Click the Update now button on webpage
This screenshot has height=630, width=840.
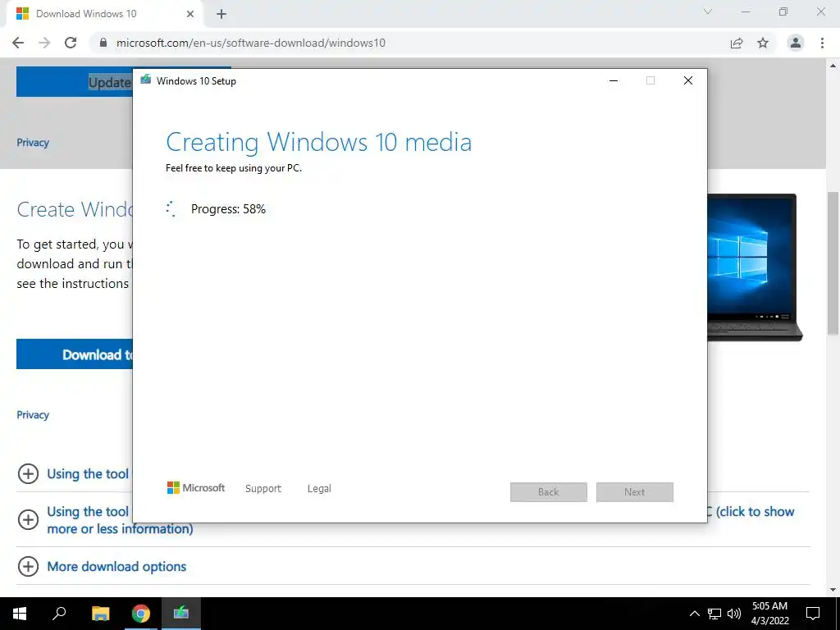coord(75,82)
